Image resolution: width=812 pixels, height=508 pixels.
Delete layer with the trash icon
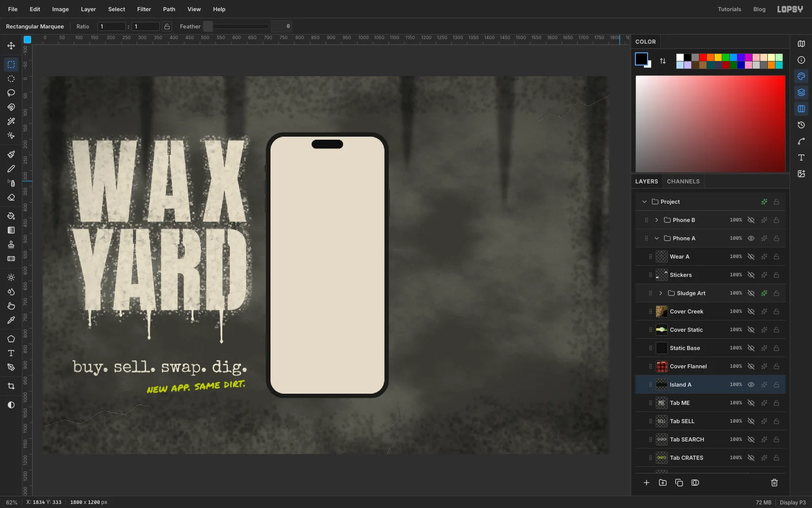pyautogui.click(x=774, y=483)
